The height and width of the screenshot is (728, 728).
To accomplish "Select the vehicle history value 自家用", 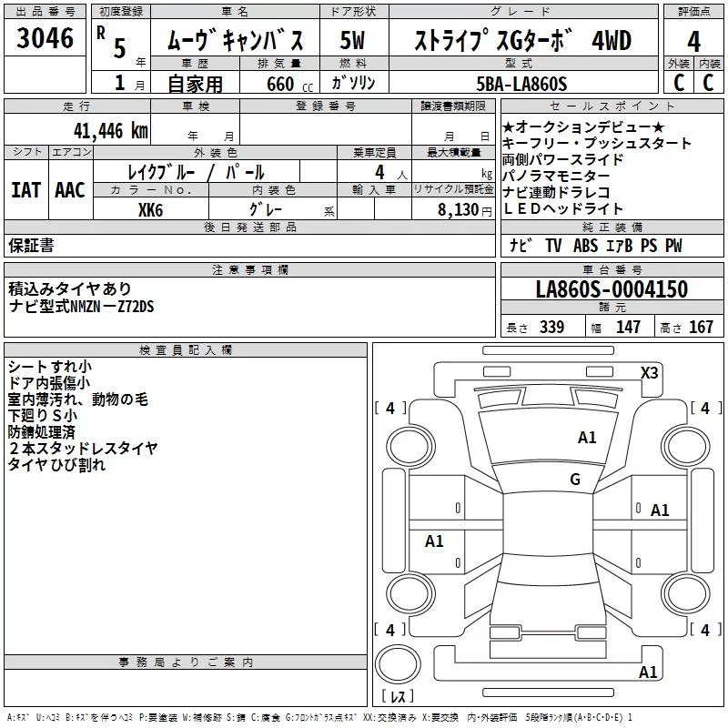I will coord(196,84).
